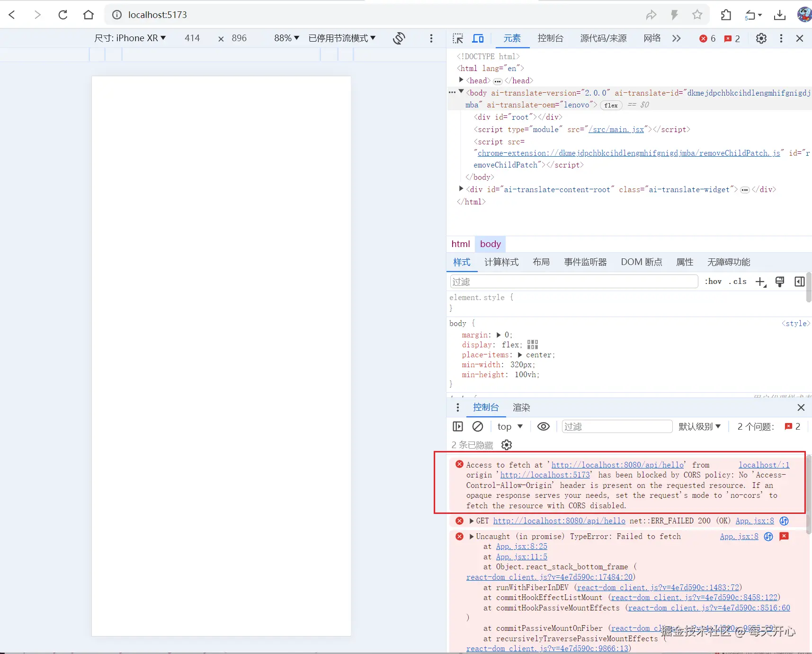Open the console drawer more menu
Viewport: 812px width, 654px height.
457,407
